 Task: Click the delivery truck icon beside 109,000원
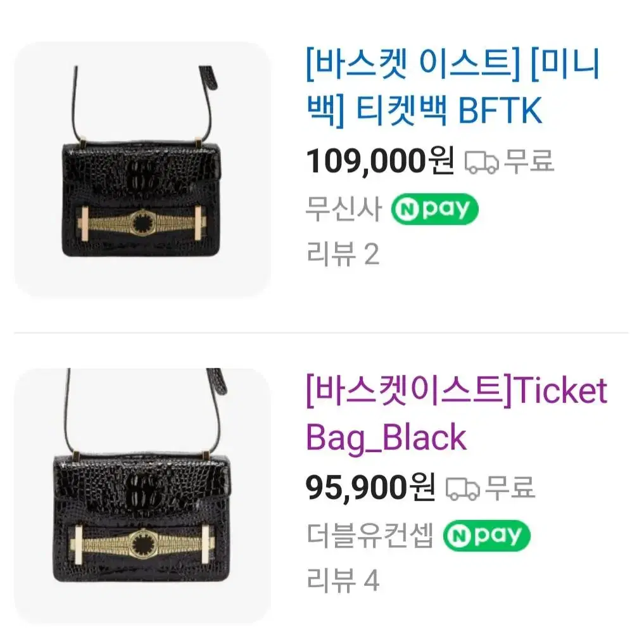481,162
